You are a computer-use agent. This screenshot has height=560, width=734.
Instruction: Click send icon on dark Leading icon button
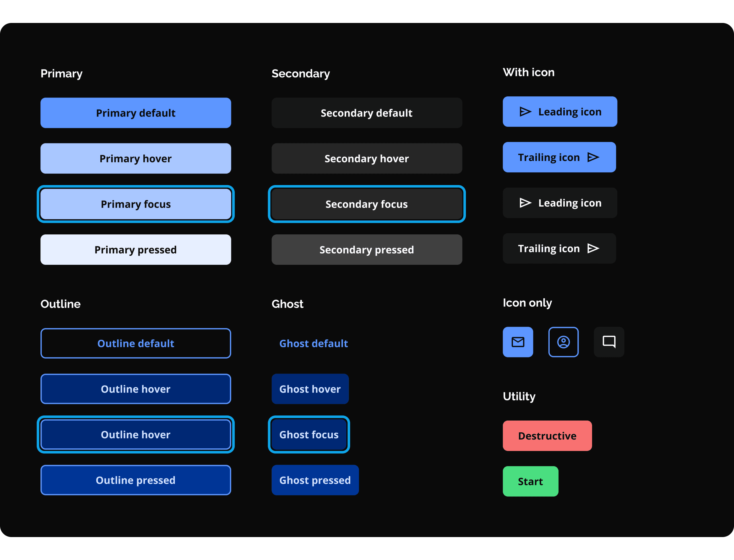click(x=526, y=203)
